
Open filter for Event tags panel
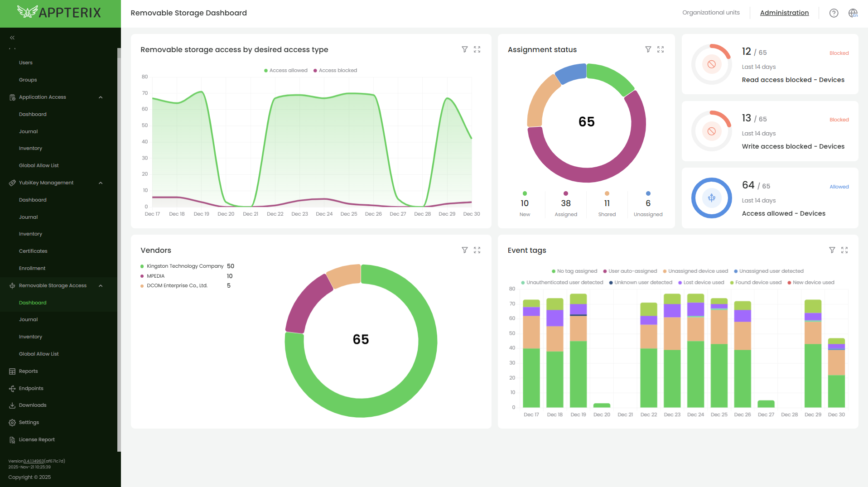(x=832, y=250)
